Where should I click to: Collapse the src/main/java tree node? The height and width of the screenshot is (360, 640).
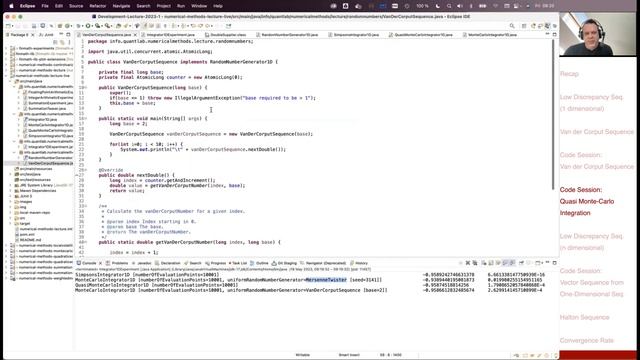point(11,81)
